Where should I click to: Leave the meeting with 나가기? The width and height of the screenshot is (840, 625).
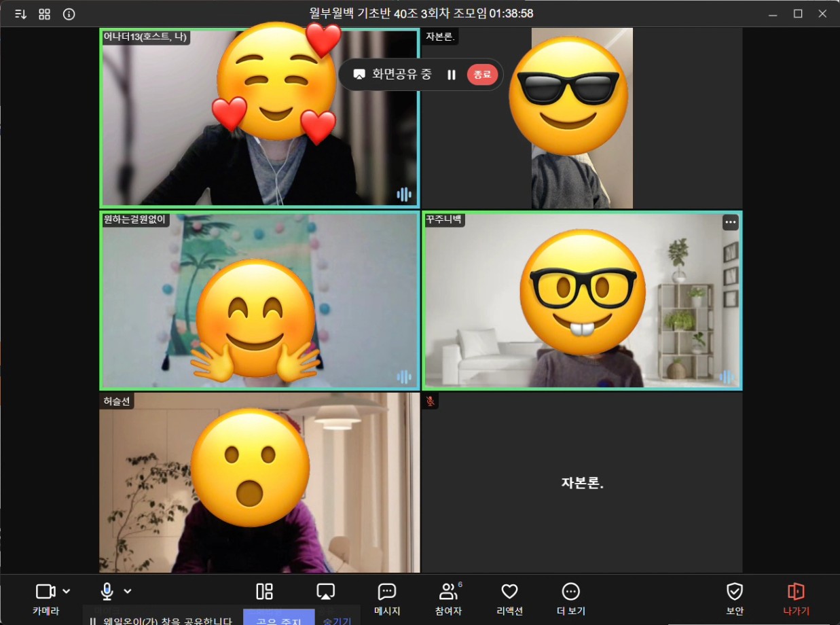pyautogui.click(x=796, y=598)
